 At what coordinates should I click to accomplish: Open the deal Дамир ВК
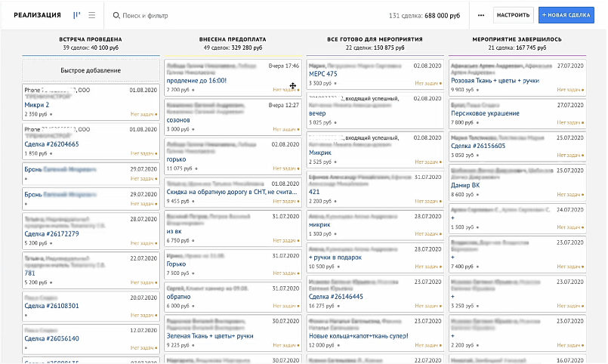tap(465, 185)
